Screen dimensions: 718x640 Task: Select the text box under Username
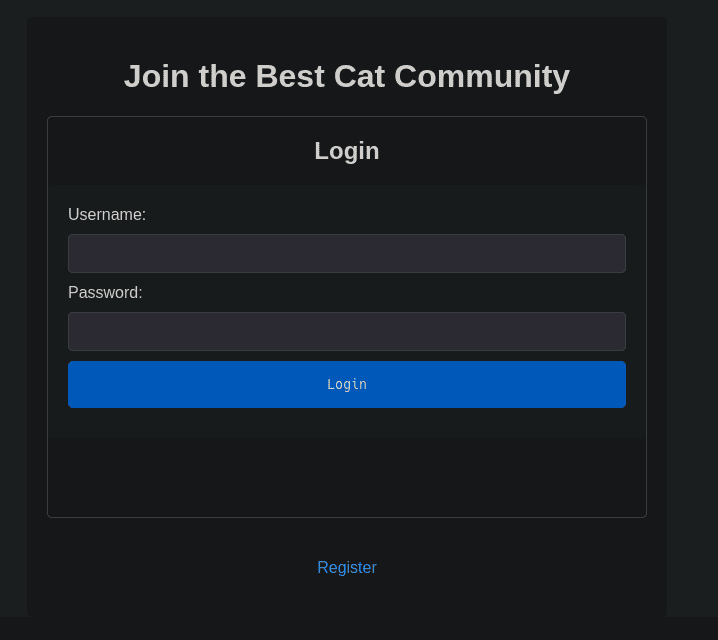[x=347, y=253]
